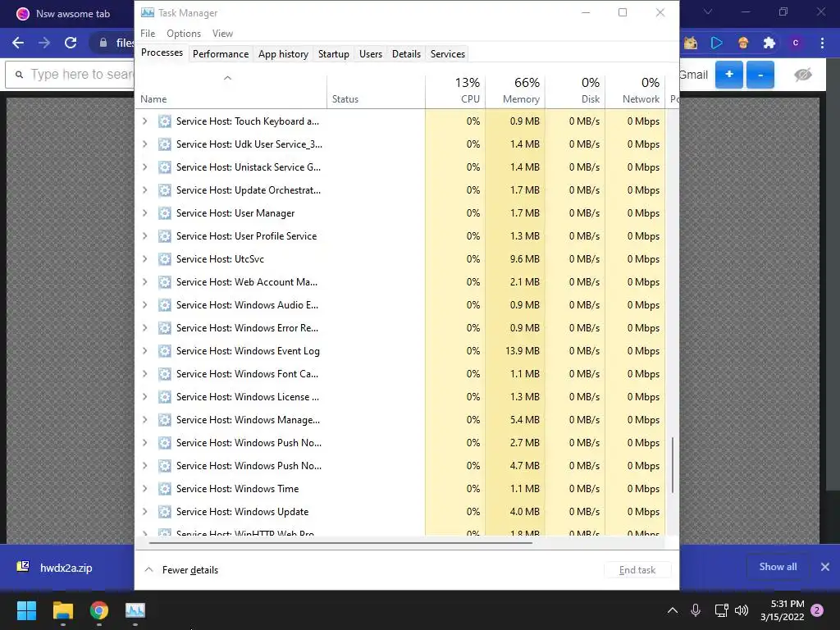Sort by the Name column header
This screenshot has height=630, width=840.
click(x=231, y=90)
